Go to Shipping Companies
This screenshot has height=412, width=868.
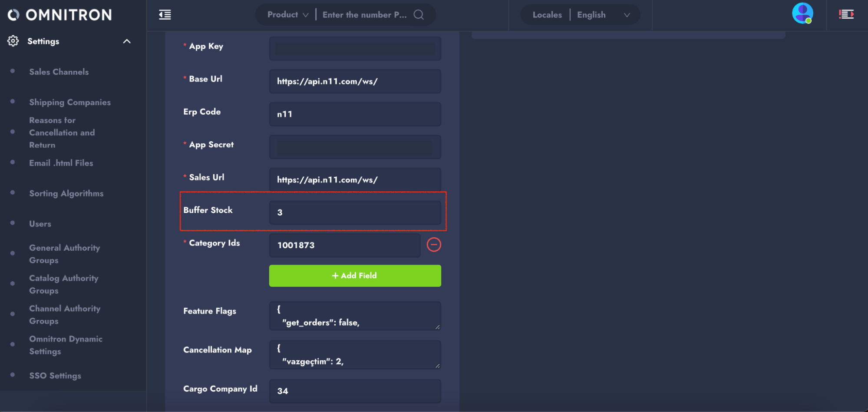click(x=69, y=102)
